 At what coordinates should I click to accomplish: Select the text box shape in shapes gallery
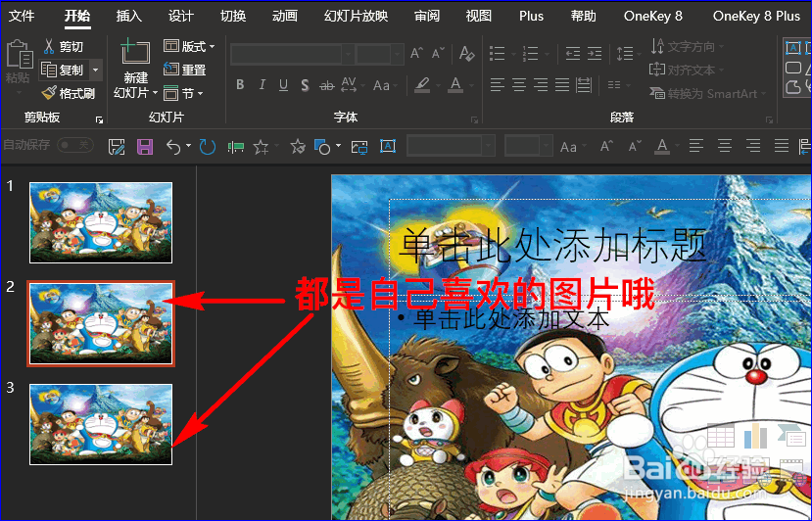(792, 48)
